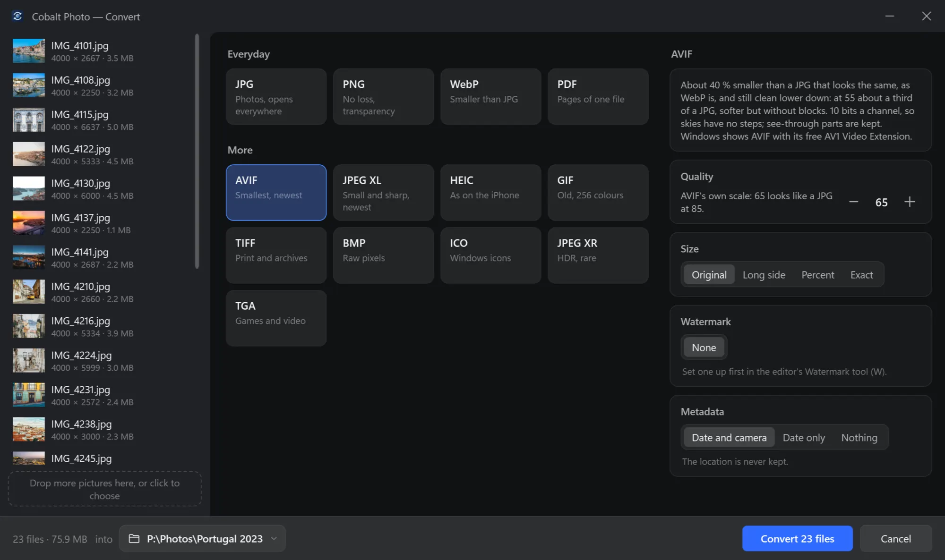Set Size mode to Exact
Viewport: 945px width, 560px height.
862,275
